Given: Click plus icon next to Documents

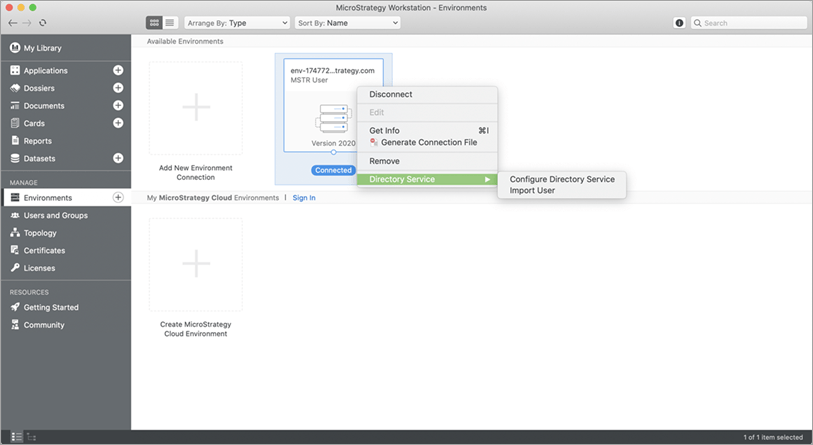Looking at the screenshot, I should pyautogui.click(x=118, y=105).
